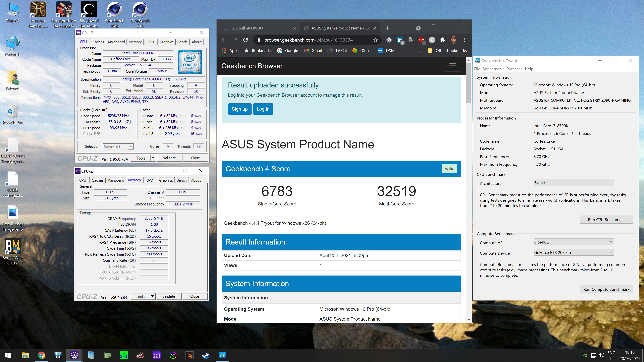
Task: Bookmark this page with star icon
Action: point(375,40)
